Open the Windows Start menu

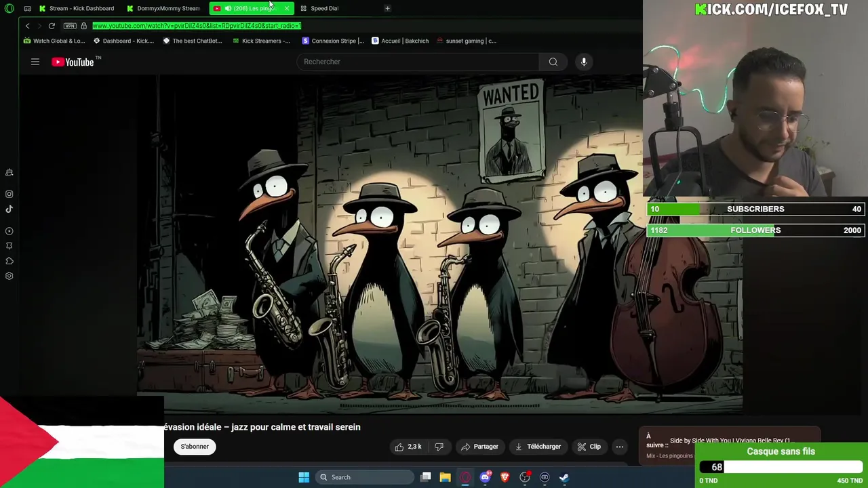click(304, 477)
